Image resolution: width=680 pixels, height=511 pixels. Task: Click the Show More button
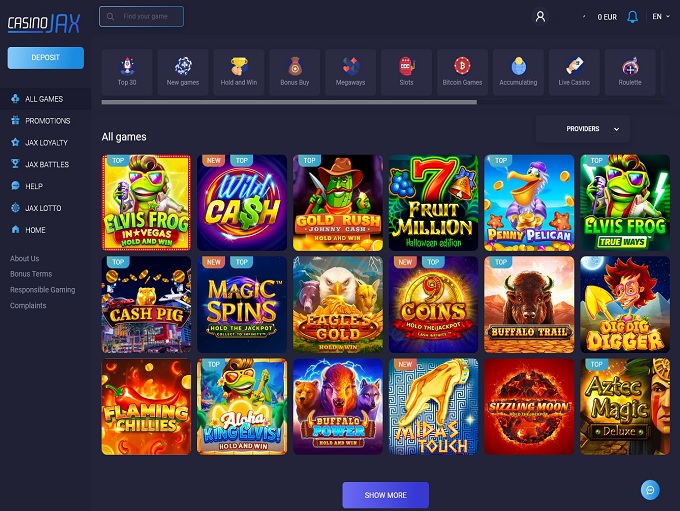click(386, 495)
